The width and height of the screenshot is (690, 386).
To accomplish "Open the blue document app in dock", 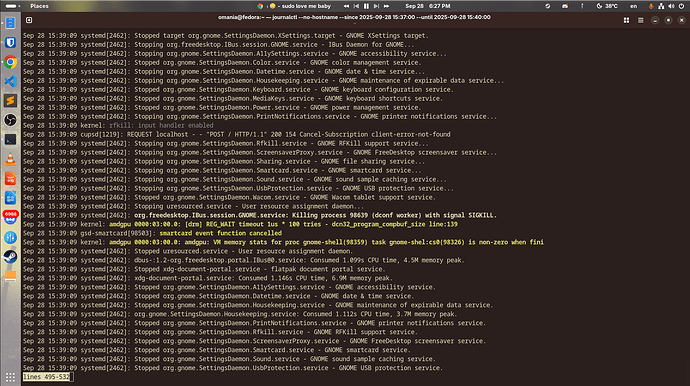I will click(10, 198).
